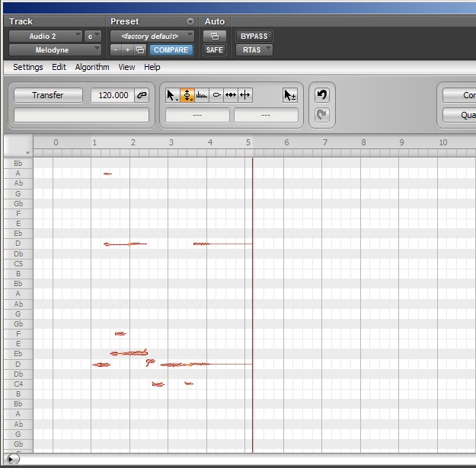Click bar 10 on the time ruler
The image size is (476, 468).
pos(443,142)
